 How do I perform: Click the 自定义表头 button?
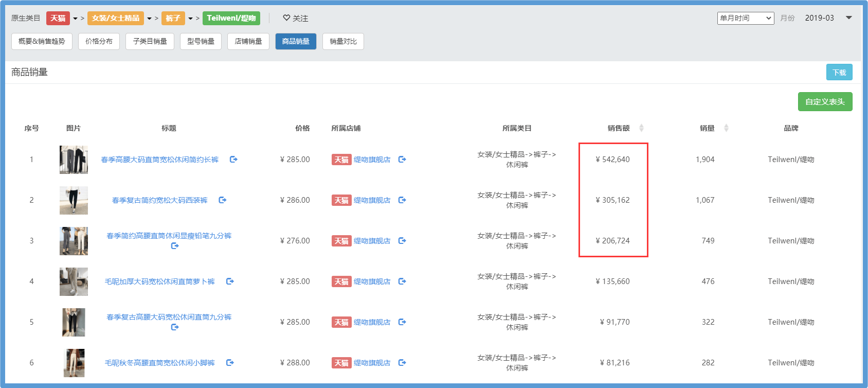coord(825,101)
